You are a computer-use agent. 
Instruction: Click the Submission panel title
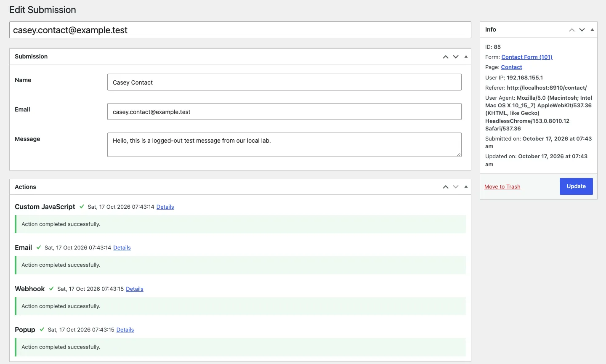tap(31, 56)
